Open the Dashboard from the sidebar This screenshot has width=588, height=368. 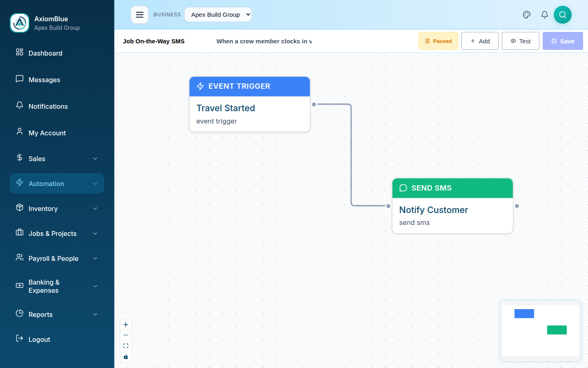(x=45, y=53)
